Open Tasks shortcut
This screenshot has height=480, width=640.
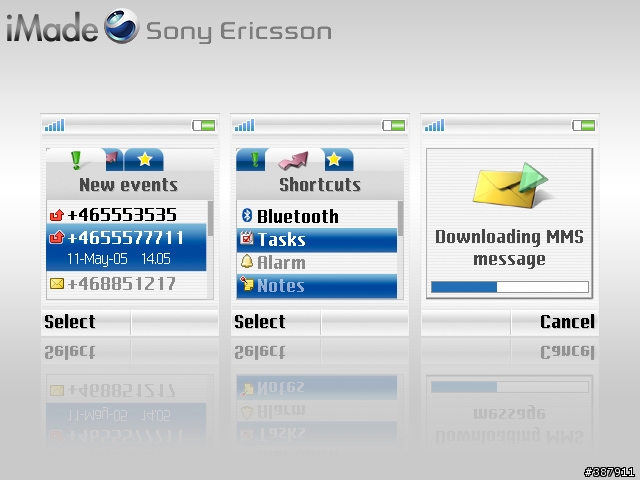[317, 239]
